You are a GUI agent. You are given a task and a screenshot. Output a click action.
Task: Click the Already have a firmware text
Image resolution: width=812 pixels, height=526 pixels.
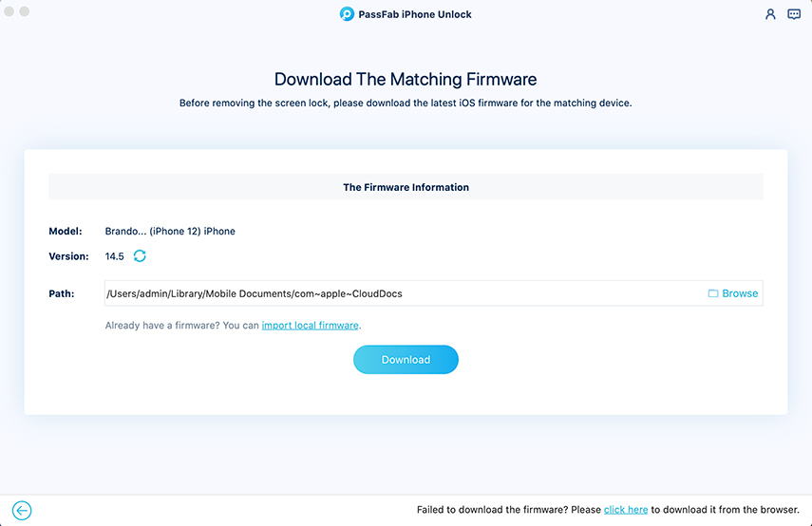click(182, 326)
